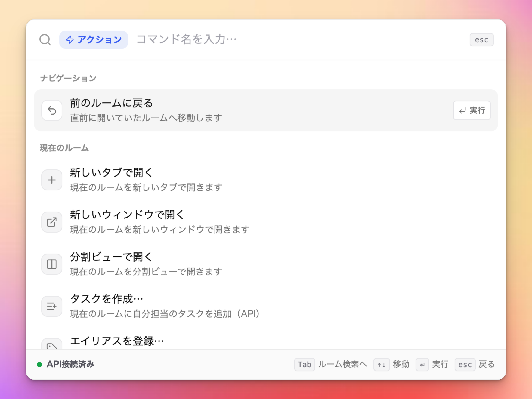Choose 新しいタブで開く command
Viewport: 532px width, 399px height.
(x=266, y=180)
